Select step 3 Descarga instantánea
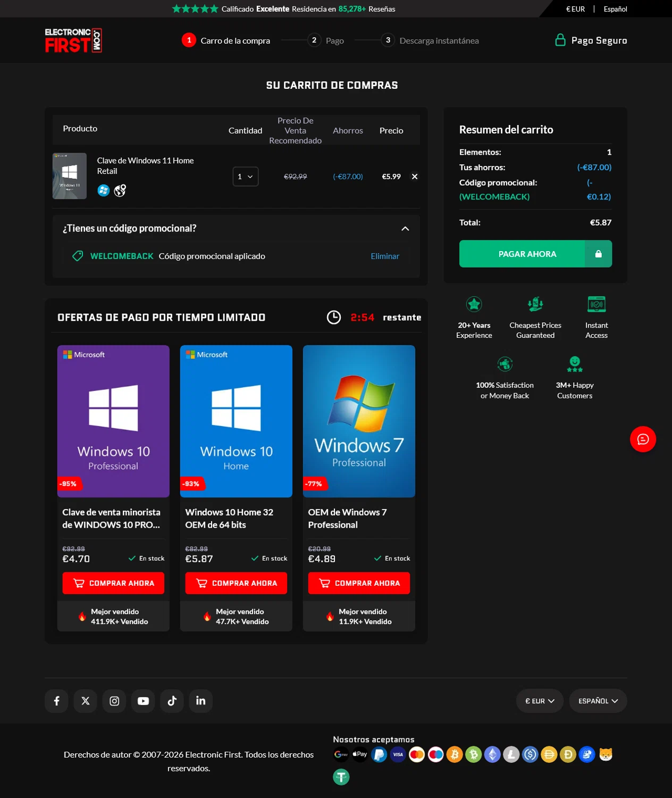 click(430, 40)
